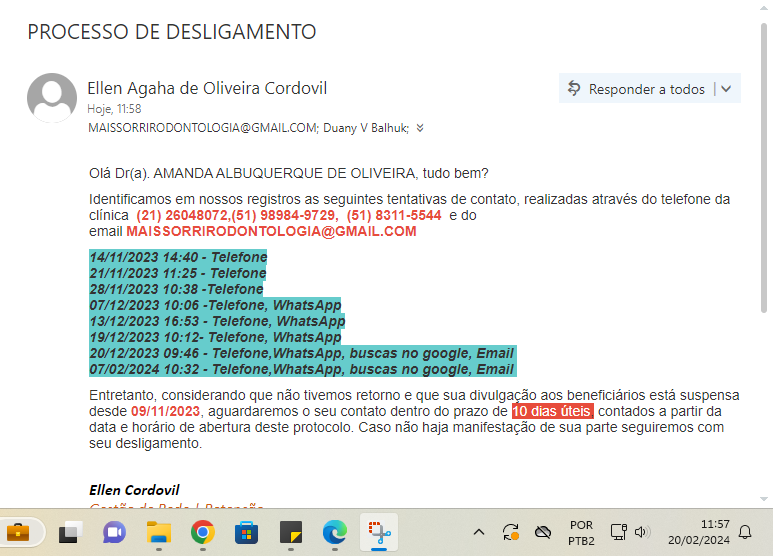Open the clock showing 20/02/2024
Image resolution: width=773 pixels, height=556 pixels.
pos(701,532)
